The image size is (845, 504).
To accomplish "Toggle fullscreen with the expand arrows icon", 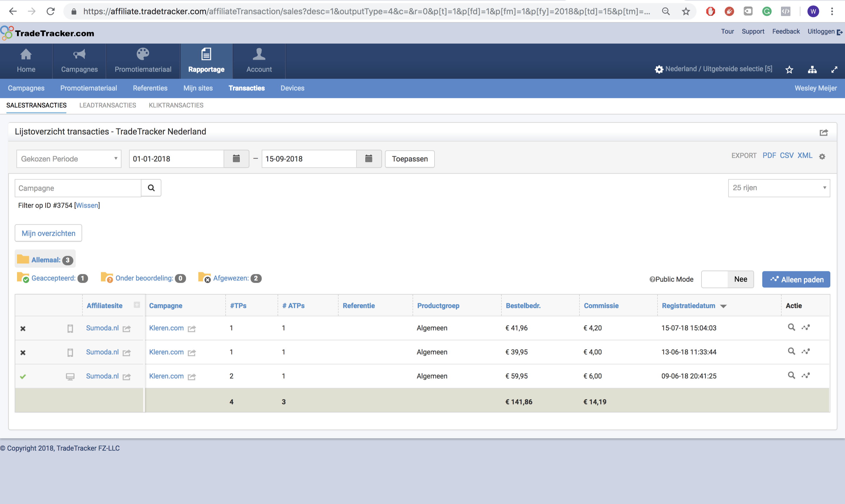I will 834,70.
